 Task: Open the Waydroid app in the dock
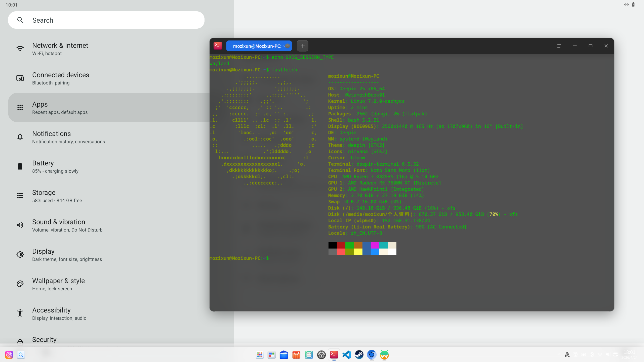(x=384, y=355)
